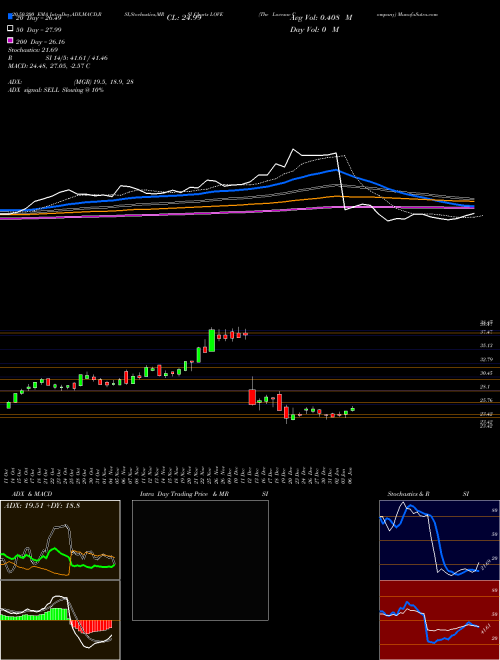Click the last green candlestick on the chart
Image resolution: width=500 pixels, height=660 pixels.
353,409
